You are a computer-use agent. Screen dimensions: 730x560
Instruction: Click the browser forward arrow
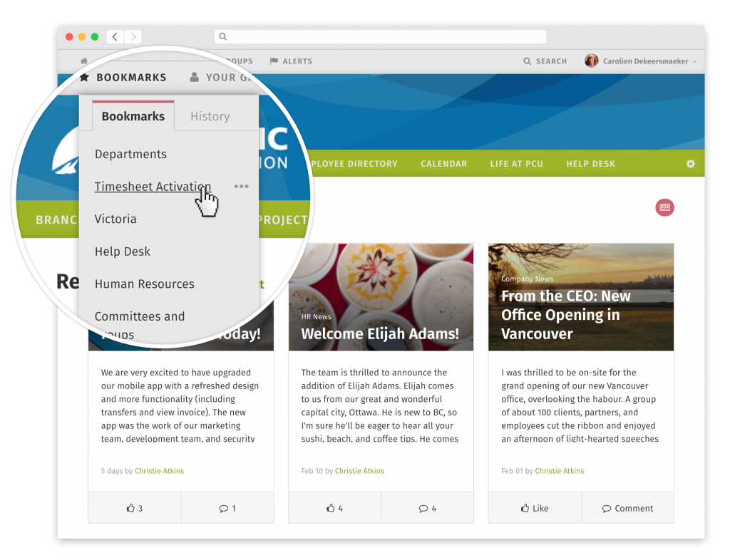coord(133,36)
